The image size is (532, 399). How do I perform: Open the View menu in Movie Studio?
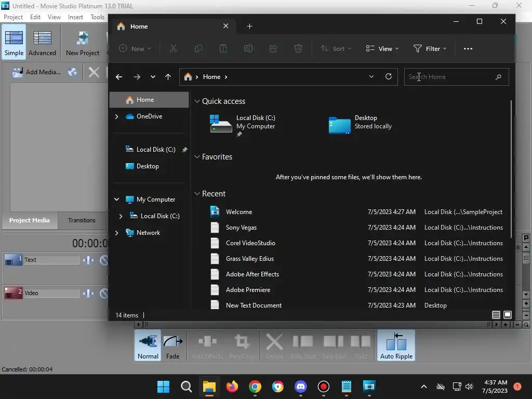pos(54,17)
